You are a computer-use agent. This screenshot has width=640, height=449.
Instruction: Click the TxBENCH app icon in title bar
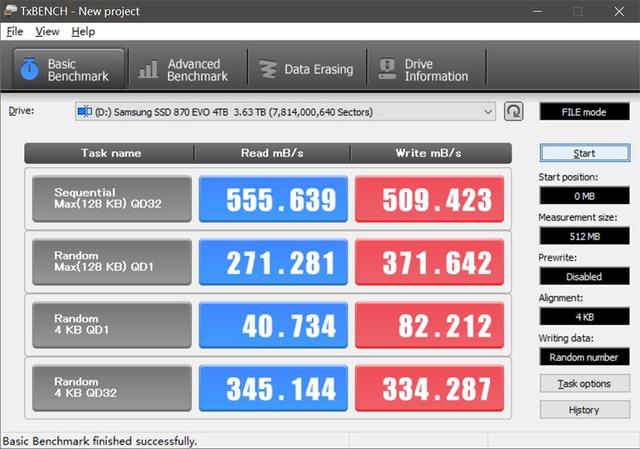click(x=10, y=11)
